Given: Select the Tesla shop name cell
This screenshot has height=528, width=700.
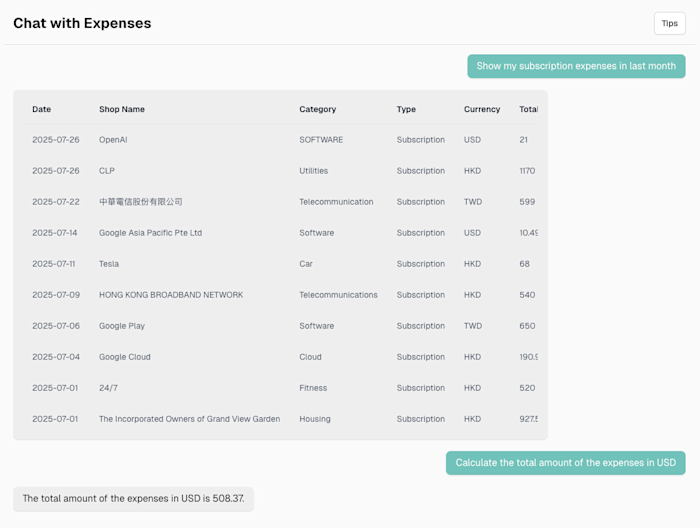Looking at the screenshot, I should [109, 264].
